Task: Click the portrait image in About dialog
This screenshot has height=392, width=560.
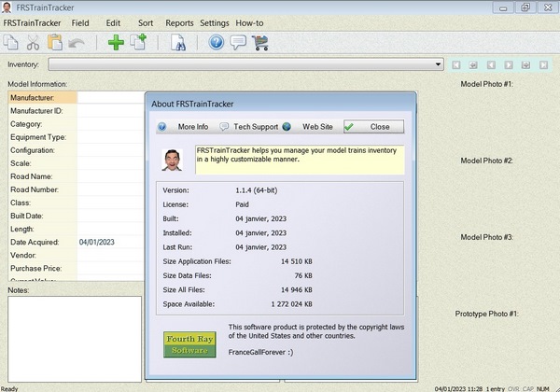Action: click(x=172, y=160)
